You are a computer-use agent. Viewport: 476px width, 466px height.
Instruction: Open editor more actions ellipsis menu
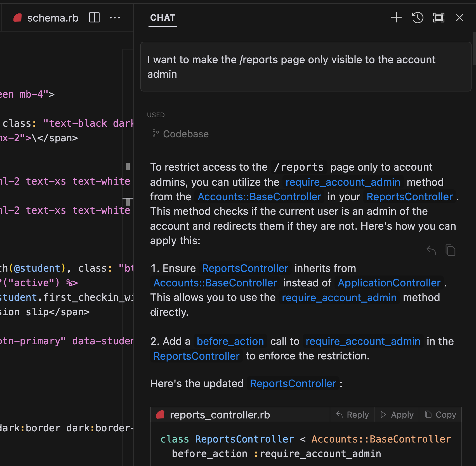click(115, 18)
